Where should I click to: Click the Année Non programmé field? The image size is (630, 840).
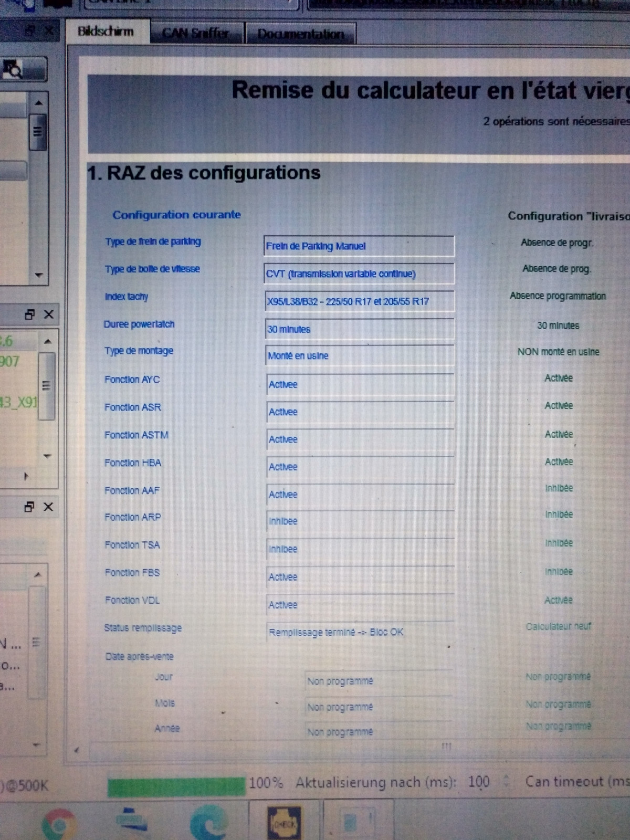(379, 731)
